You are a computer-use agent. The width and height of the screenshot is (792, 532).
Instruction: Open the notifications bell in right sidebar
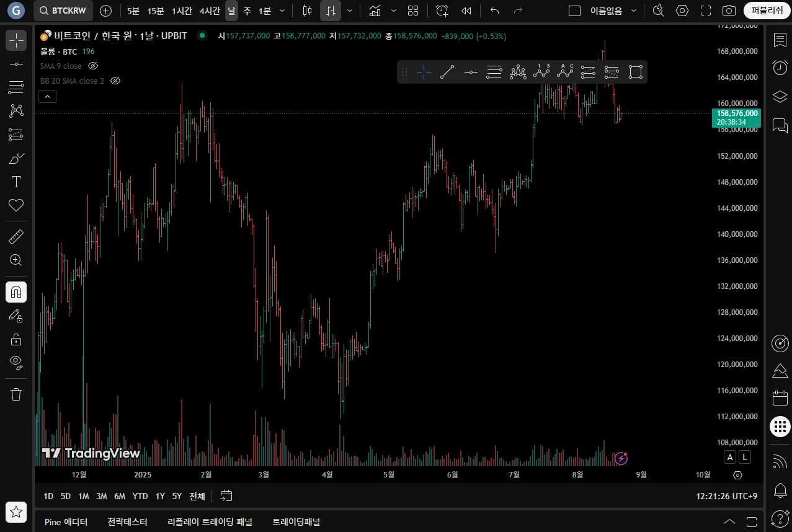click(780, 491)
